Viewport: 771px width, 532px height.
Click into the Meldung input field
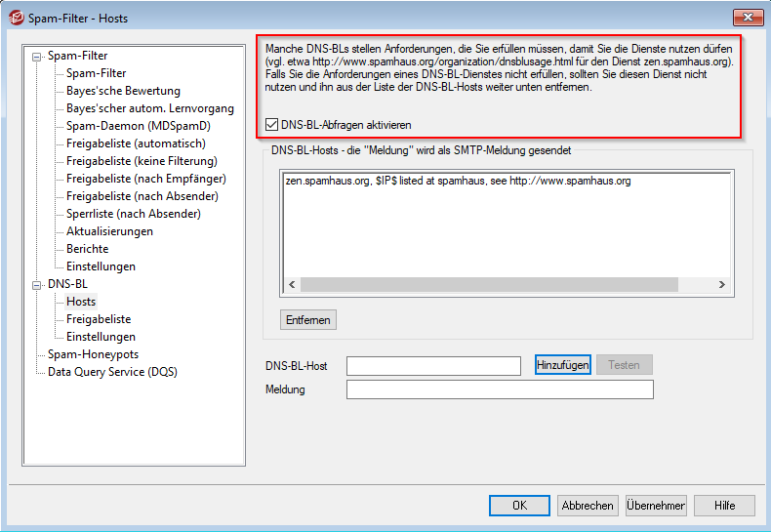[499, 390]
